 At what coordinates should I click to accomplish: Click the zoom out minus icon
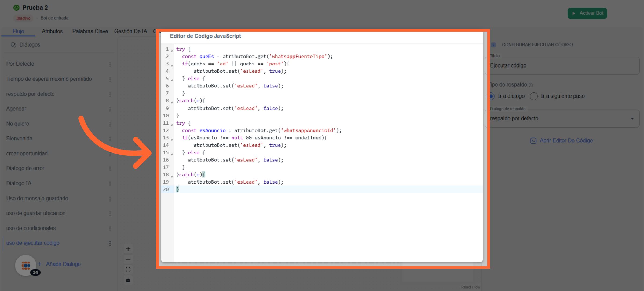(128, 259)
